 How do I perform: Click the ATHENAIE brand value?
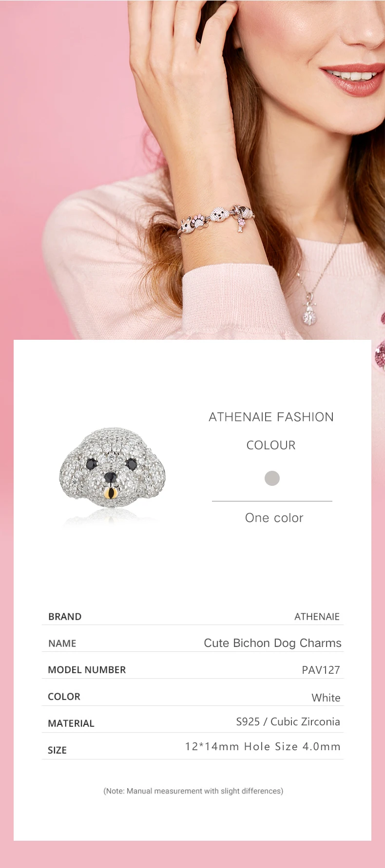point(317,616)
